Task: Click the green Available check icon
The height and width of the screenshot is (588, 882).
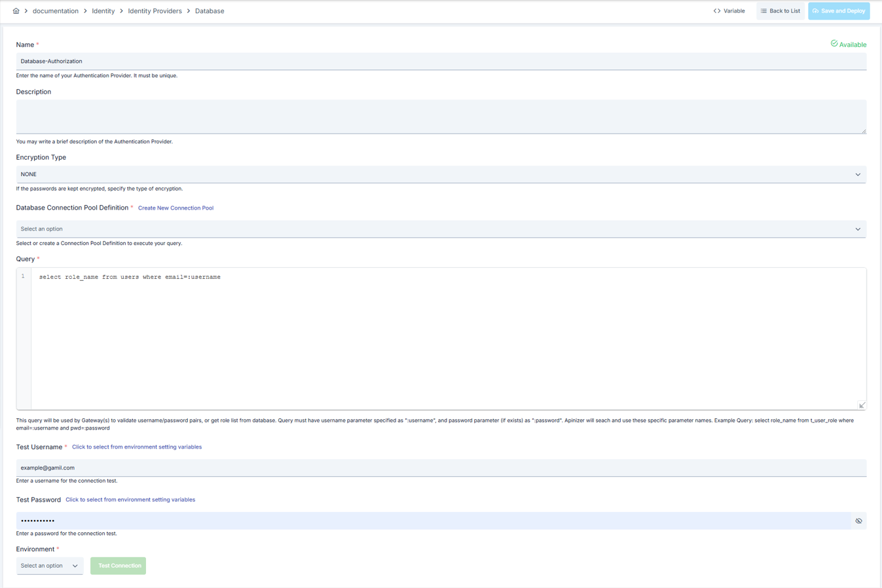Action: pyautogui.click(x=834, y=44)
